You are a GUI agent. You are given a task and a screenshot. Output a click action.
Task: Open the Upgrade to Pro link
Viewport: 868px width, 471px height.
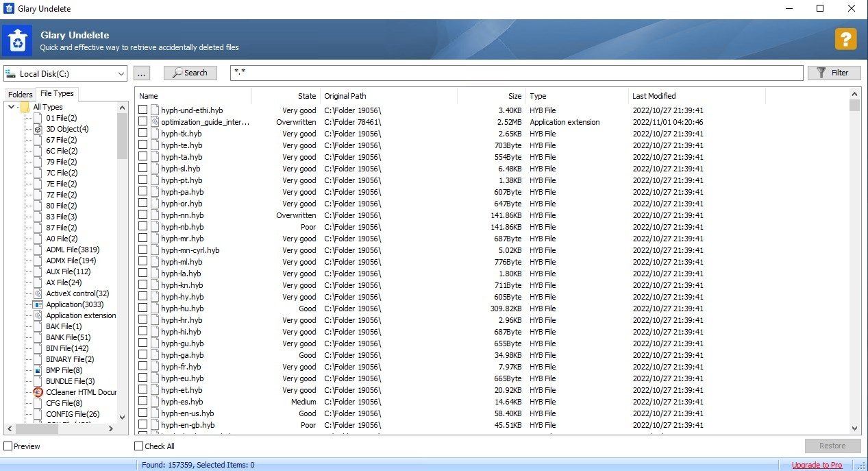coord(817,465)
